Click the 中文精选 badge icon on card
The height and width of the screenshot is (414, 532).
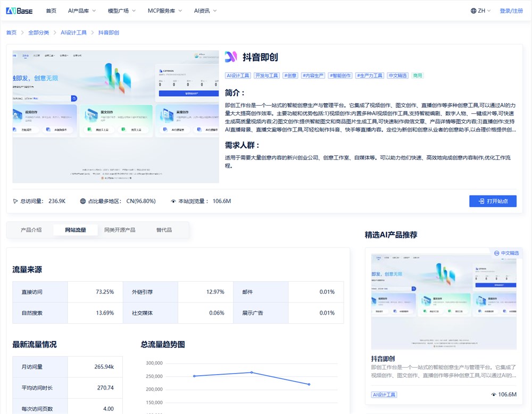tap(497, 254)
